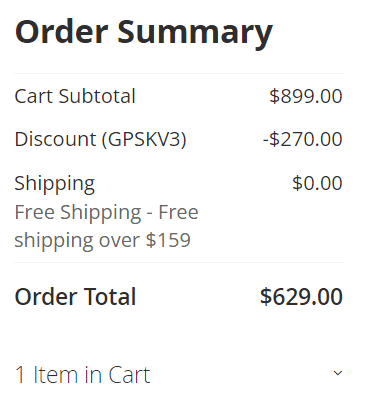Click the GPSKV3 coupon code text

pos(144,139)
